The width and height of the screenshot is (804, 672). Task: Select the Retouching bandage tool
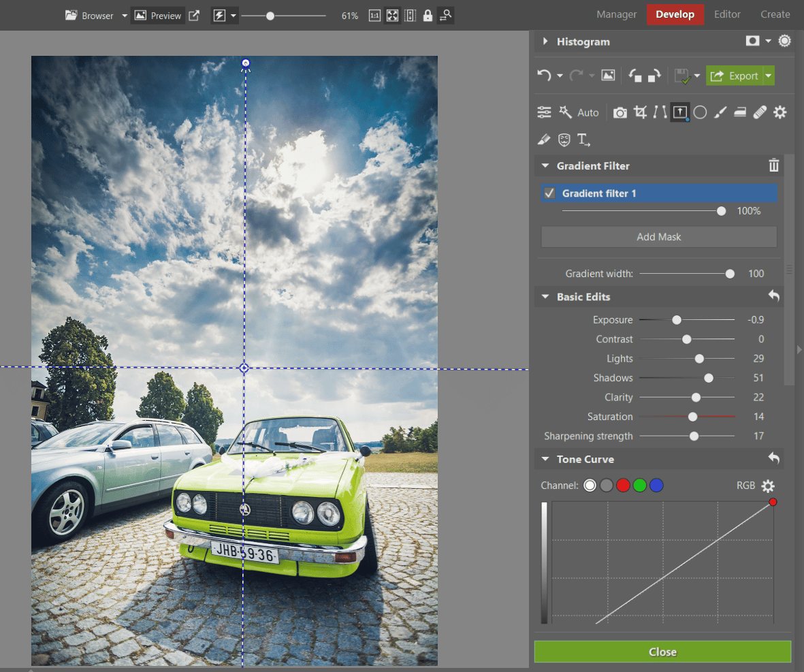[x=760, y=112]
